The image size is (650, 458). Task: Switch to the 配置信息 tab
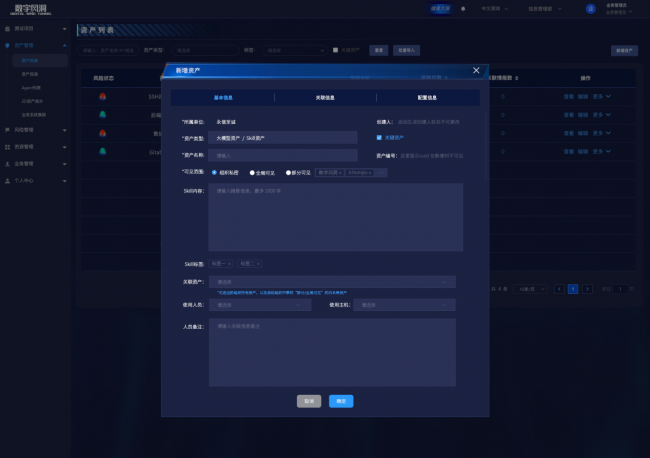pyautogui.click(x=426, y=98)
